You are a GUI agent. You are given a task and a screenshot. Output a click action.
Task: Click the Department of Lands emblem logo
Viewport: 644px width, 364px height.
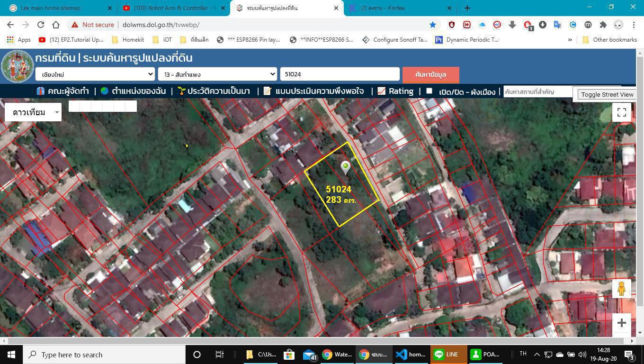point(18,66)
